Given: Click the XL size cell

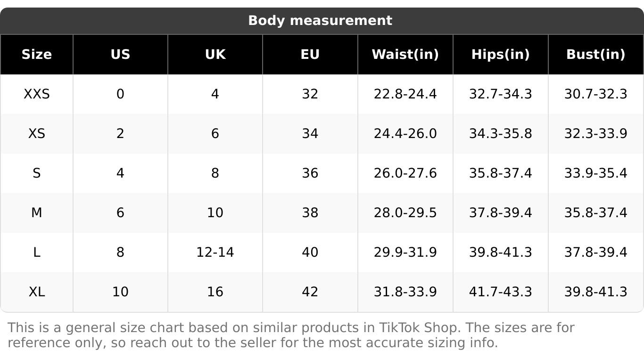Looking at the screenshot, I should [x=36, y=292].
